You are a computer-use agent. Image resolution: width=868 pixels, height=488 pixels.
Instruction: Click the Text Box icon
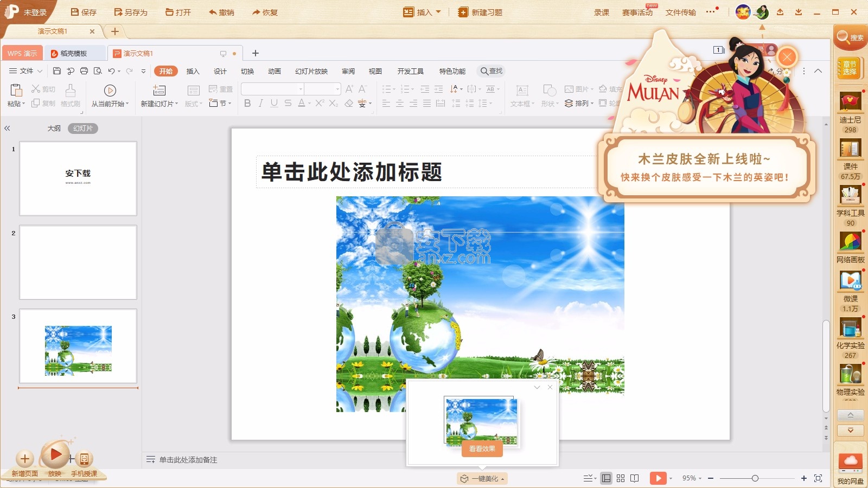tap(522, 90)
